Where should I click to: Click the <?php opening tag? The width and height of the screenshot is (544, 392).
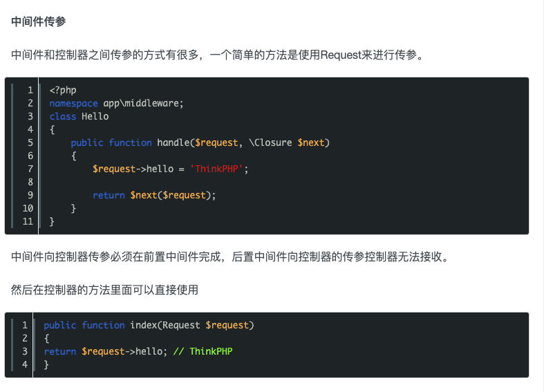click(63, 90)
